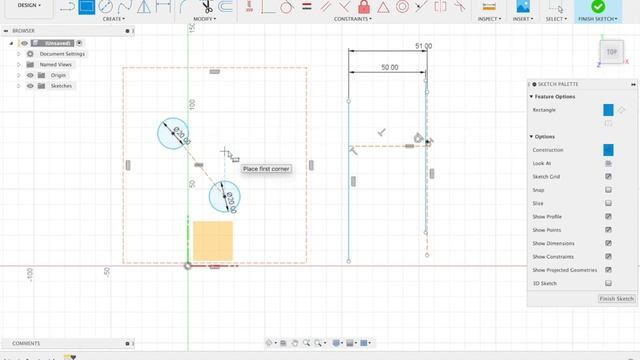Apply Fix/Unfix lock constraint
This screenshot has height=360, width=640.
point(364,7)
